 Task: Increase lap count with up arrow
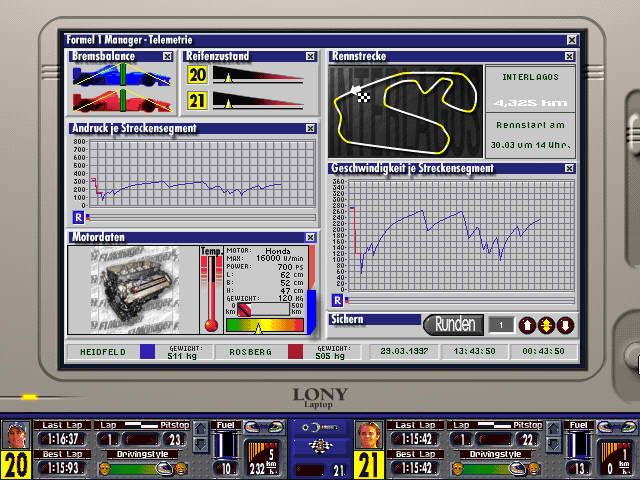point(527,325)
